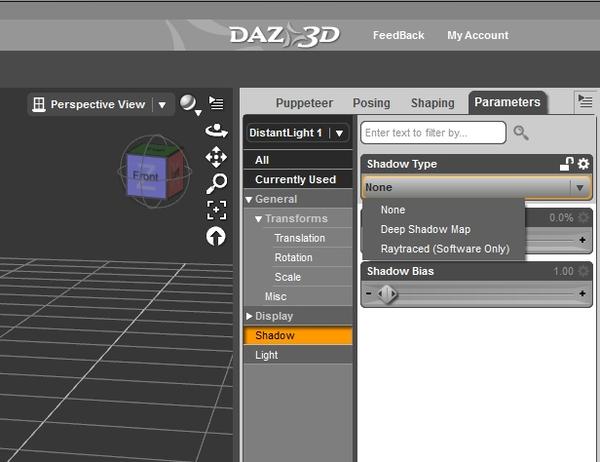Screen dimensions: 600x462
Task: Select the Translation category
Action: [300, 238]
